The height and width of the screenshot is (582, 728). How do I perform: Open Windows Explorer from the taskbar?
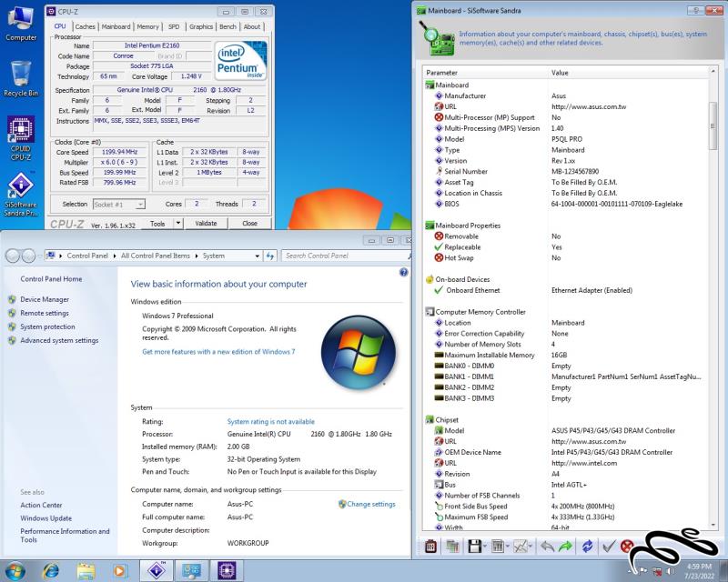click(86, 570)
